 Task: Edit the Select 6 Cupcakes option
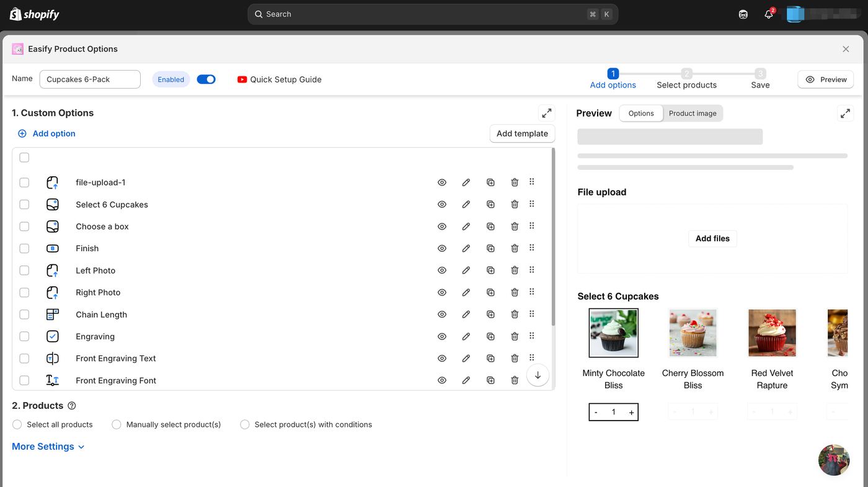click(466, 204)
